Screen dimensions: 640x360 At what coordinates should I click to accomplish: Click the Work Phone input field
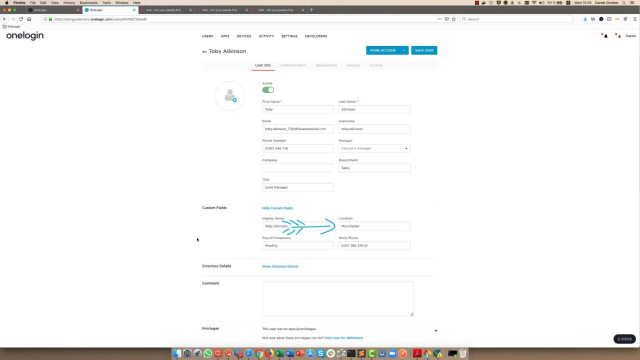(374, 246)
